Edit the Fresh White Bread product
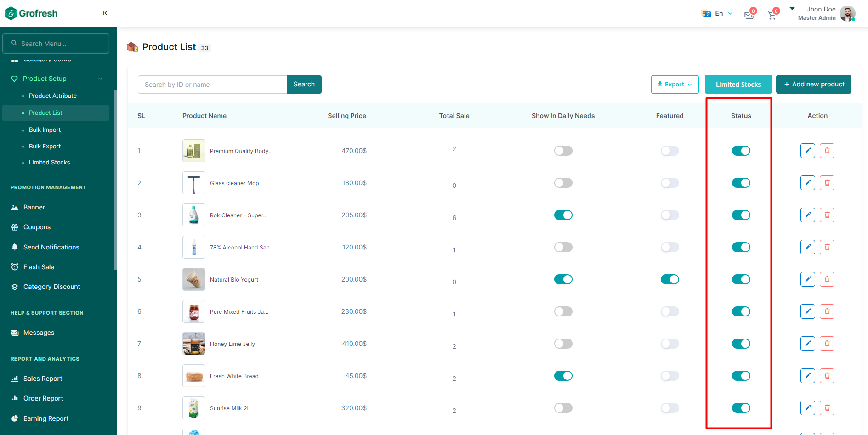 point(808,376)
